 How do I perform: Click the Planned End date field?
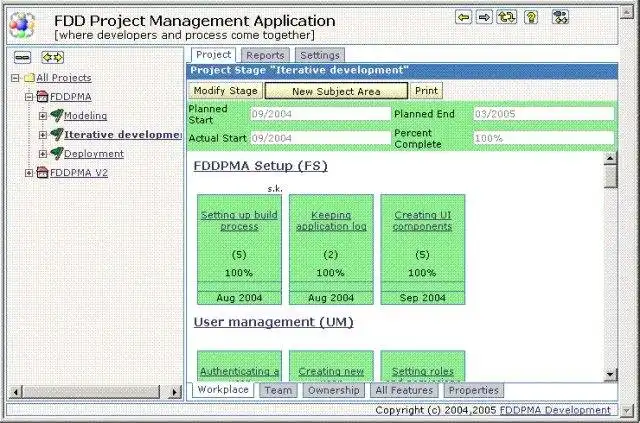544,114
